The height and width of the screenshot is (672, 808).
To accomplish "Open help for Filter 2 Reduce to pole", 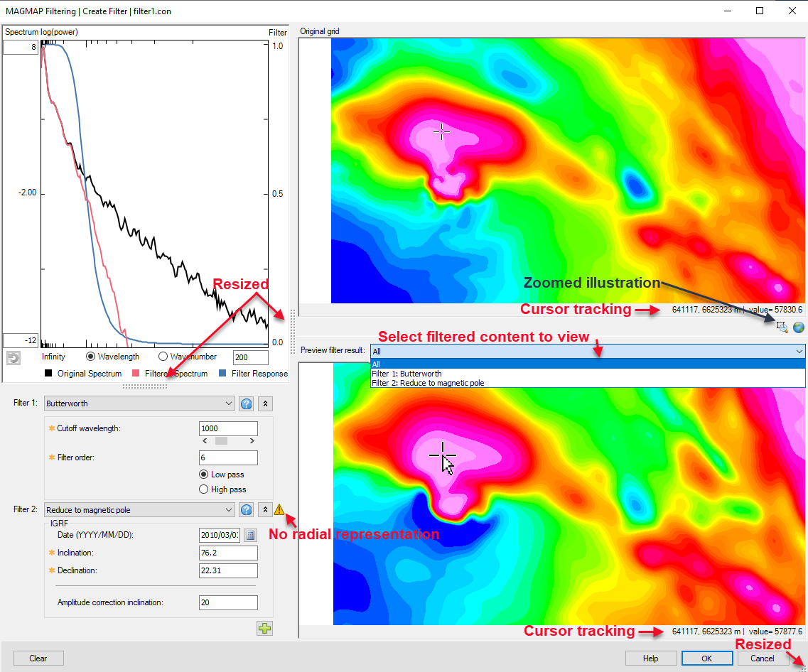I will (x=247, y=510).
